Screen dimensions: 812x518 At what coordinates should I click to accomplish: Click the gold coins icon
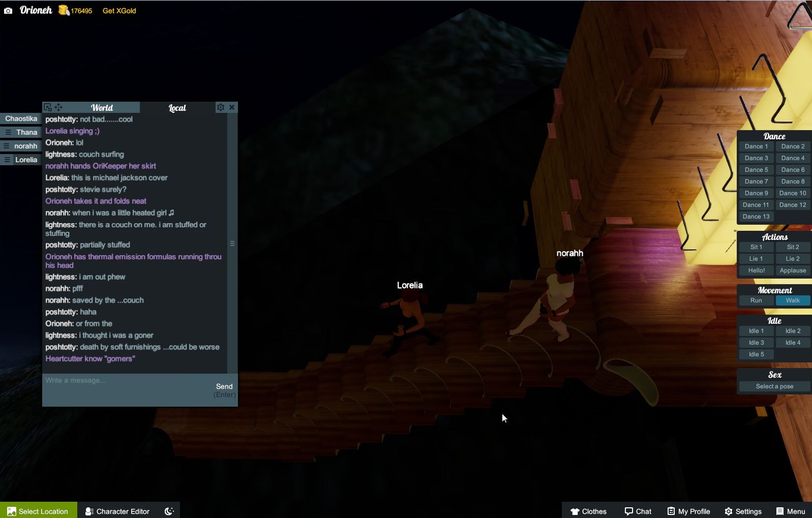pos(64,10)
